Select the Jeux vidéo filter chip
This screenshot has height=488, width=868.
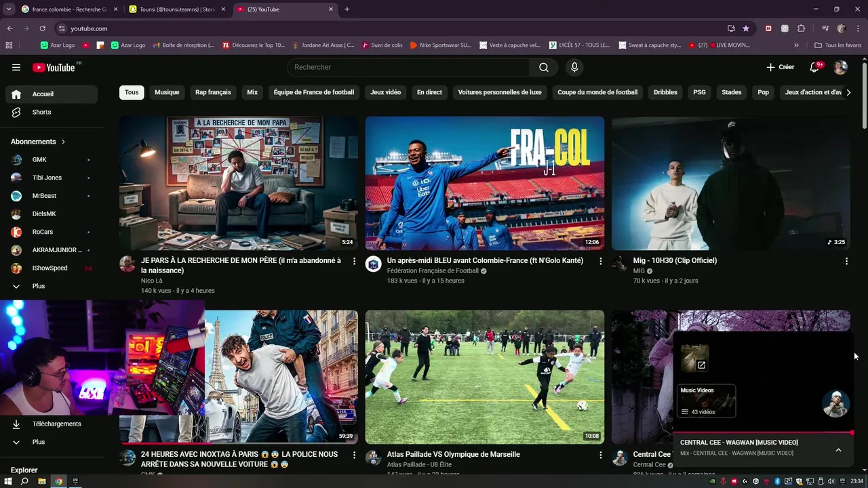385,92
